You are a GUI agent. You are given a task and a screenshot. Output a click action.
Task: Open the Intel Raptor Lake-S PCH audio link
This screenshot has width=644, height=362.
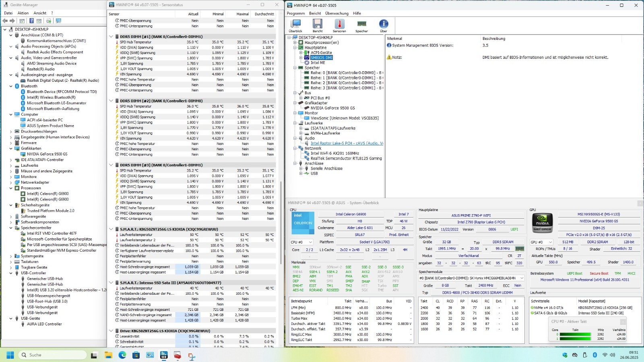pos(347,143)
